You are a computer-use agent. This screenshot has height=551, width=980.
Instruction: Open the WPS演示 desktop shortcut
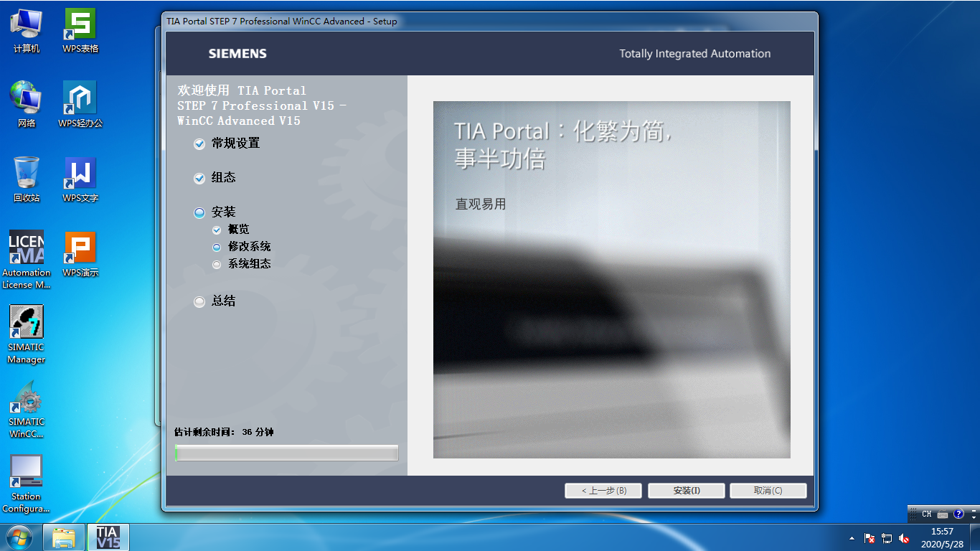click(80, 254)
